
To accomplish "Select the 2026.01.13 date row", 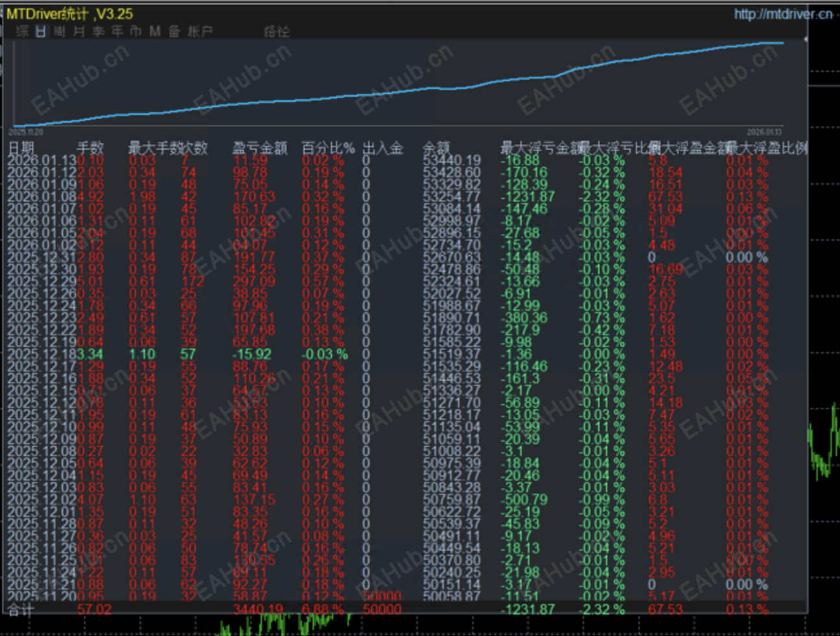I will (407, 161).
